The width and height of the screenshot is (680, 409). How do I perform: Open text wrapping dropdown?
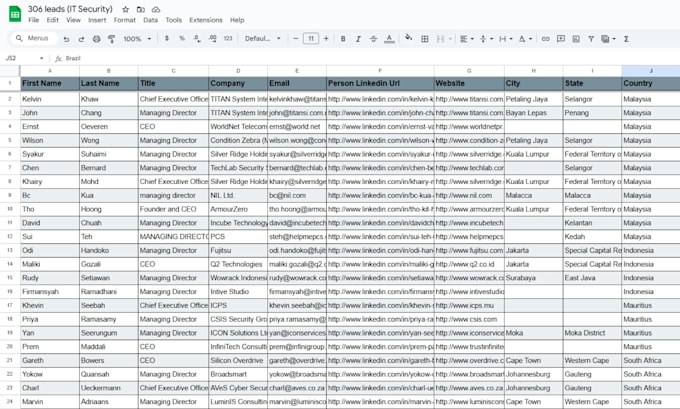point(506,39)
